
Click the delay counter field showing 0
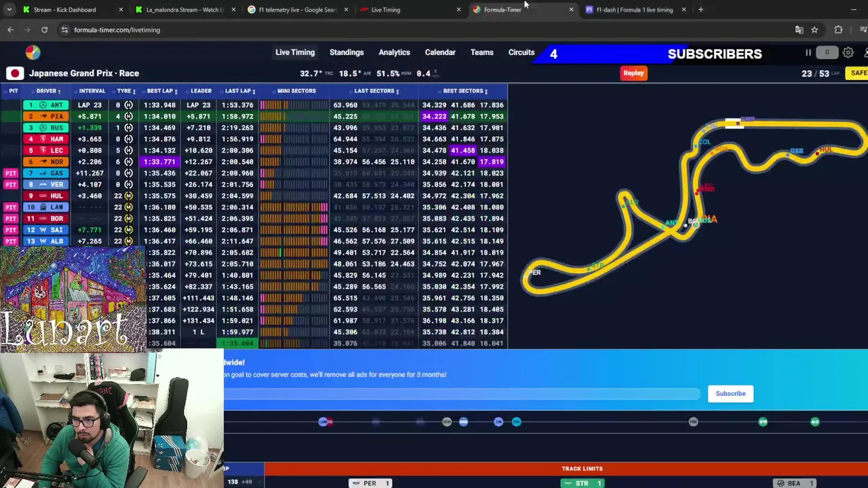click(x=827, y=53)
